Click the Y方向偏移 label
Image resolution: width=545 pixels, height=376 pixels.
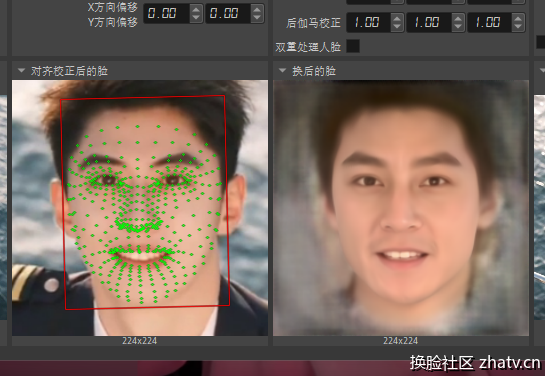point(113,22)
